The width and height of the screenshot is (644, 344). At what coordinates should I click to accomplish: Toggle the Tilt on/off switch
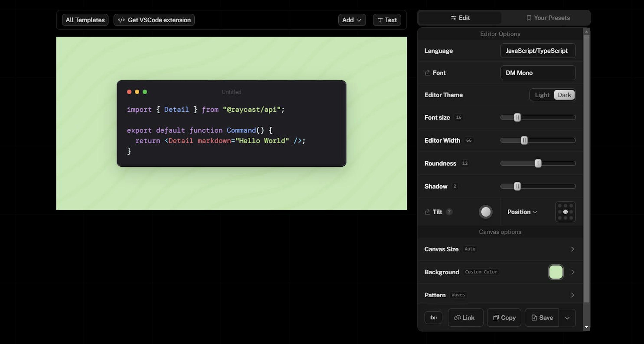point(485,212)
